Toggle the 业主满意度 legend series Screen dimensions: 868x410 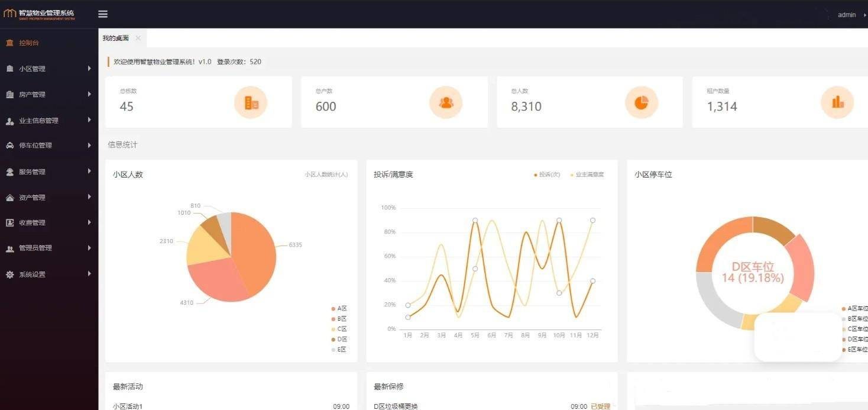coord(587,175)
